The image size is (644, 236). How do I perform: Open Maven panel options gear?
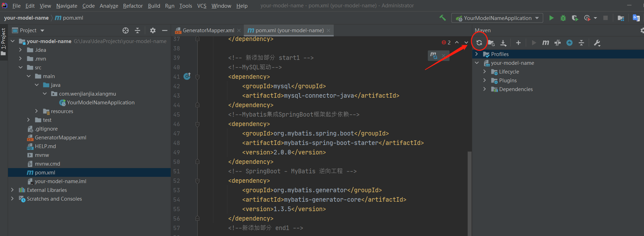[x=642, y=30]
